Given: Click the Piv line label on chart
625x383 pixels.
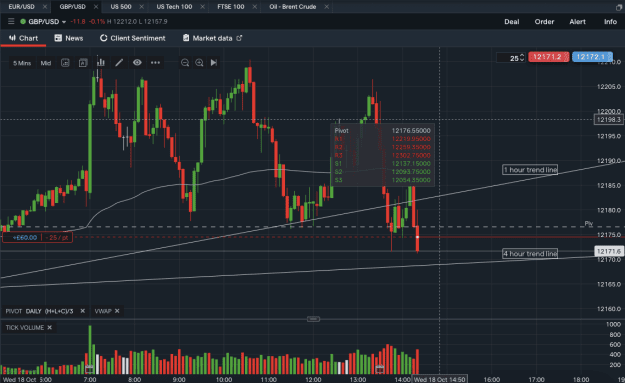Looking at the screenshot, I should pos(588,224).
